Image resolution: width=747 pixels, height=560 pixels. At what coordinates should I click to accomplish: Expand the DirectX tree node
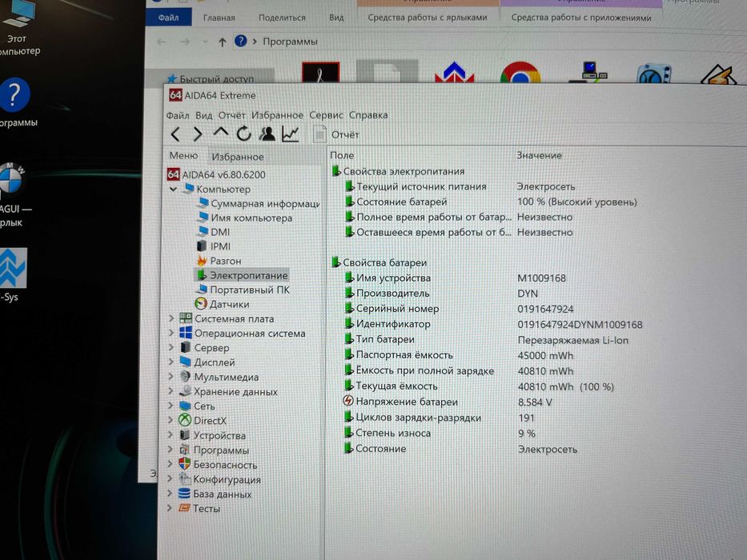coord(171,421)
